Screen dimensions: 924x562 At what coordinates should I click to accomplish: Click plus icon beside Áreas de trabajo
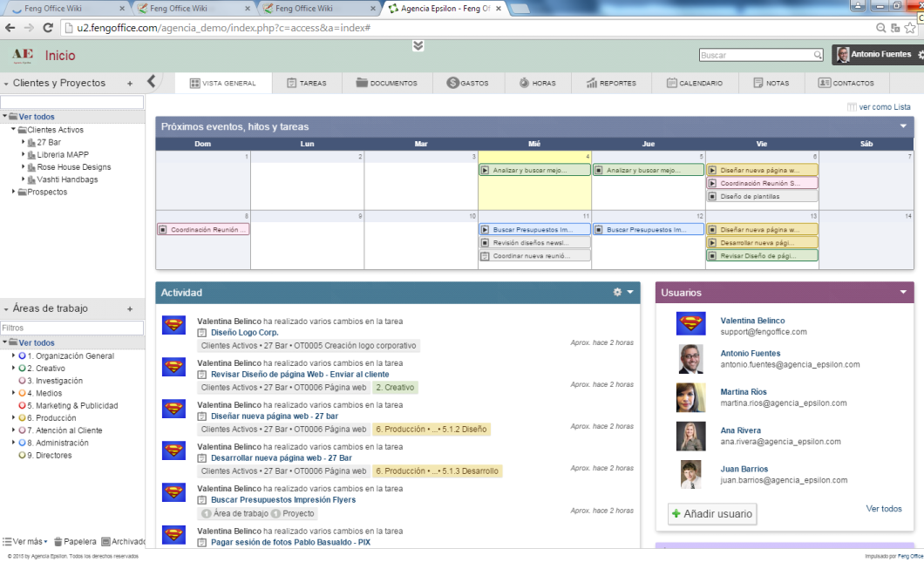130,308
